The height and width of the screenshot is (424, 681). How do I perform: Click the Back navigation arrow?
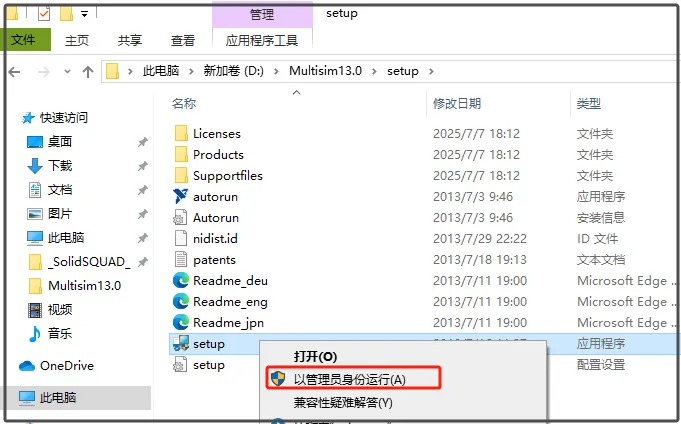tap(14, 72)
